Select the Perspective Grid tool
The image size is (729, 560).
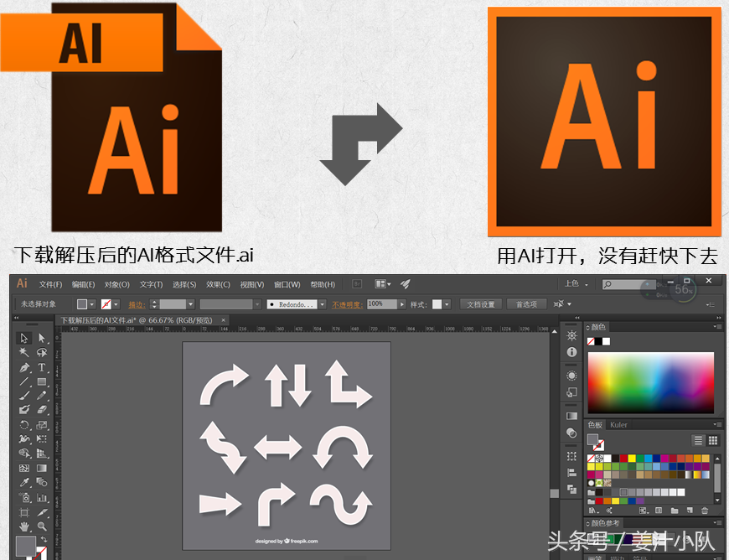41,453
